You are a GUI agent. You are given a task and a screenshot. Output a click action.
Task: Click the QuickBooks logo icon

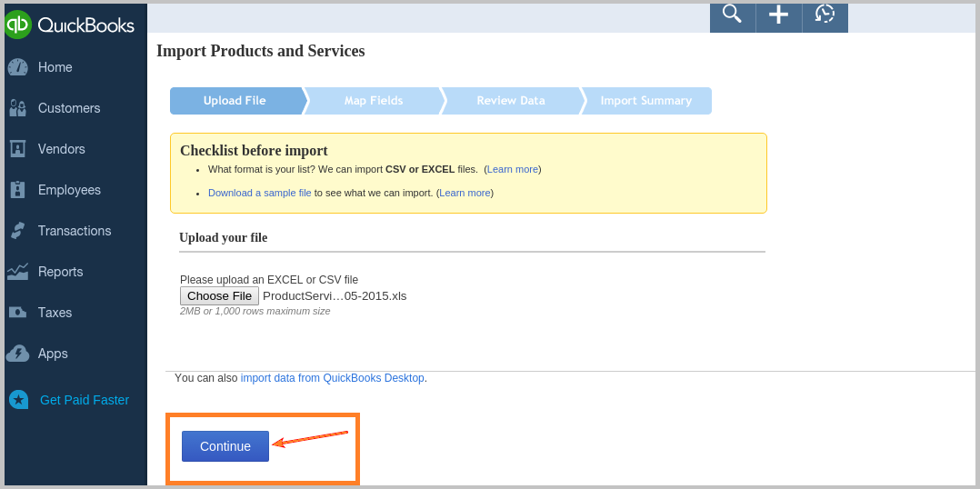pos(17,25)
